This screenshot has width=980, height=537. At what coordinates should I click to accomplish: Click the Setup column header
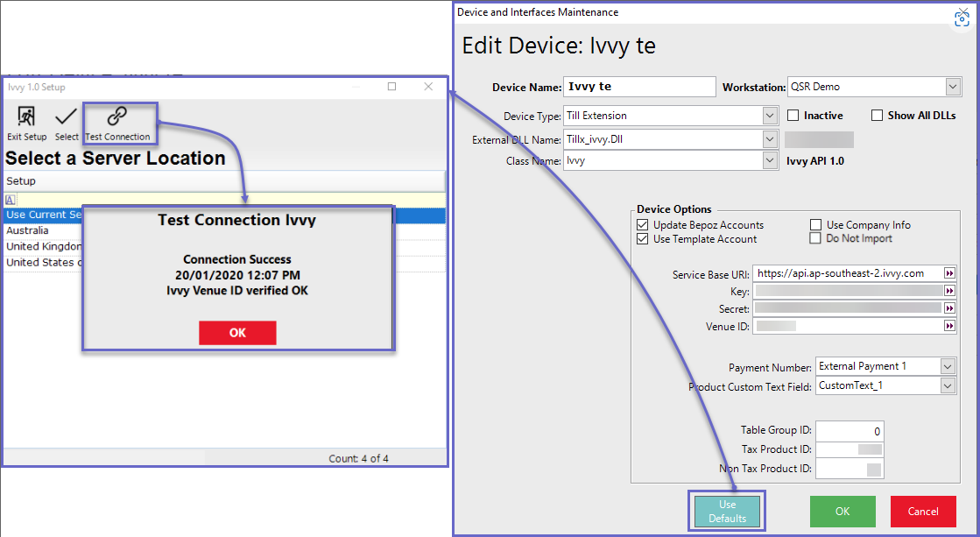click(224, 181)
